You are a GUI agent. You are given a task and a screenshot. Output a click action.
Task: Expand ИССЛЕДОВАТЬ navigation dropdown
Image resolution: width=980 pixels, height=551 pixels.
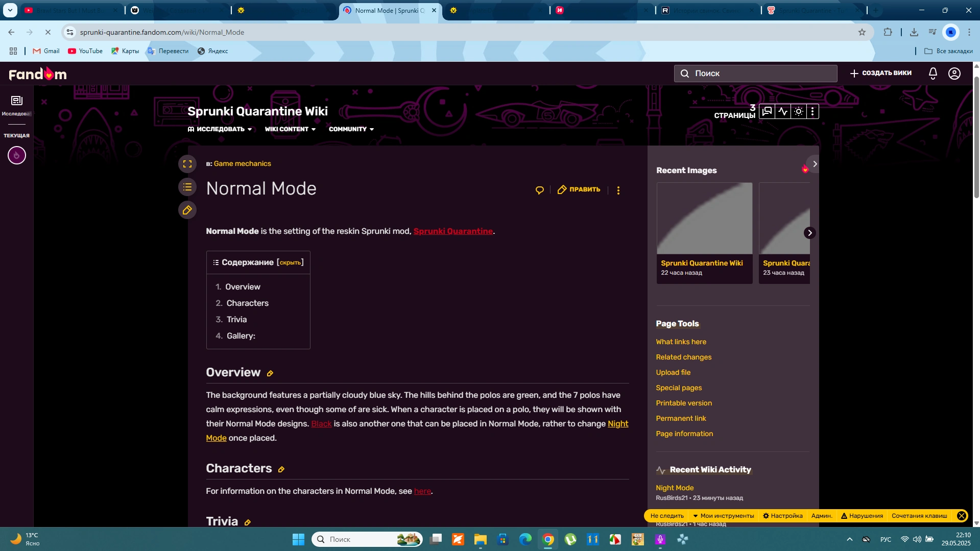click(x=221, y=129)
